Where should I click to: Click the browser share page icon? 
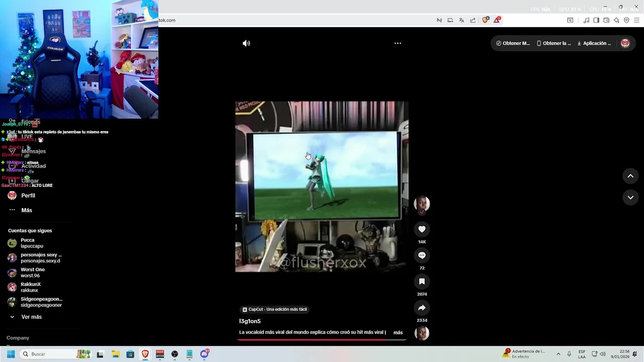(x=473, y=20)
